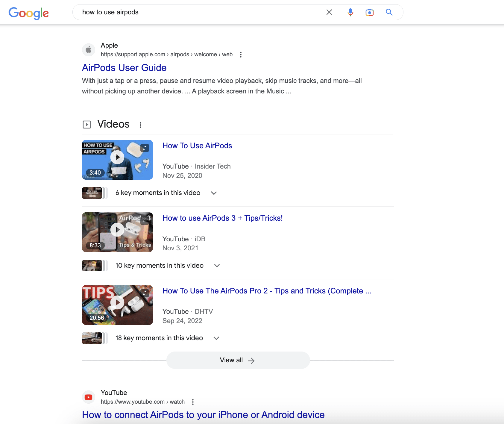Open How To Use AirPods video link

pos(197,146)
